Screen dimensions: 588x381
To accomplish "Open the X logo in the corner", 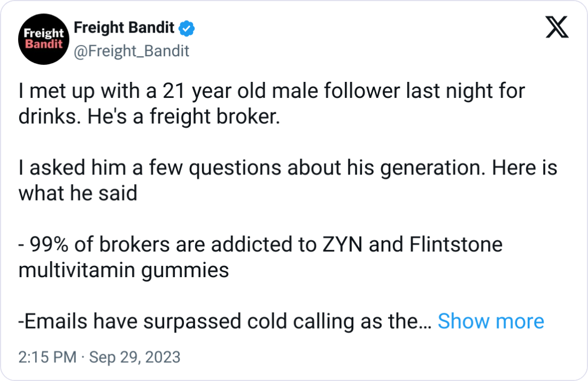I will coord(557,27).
